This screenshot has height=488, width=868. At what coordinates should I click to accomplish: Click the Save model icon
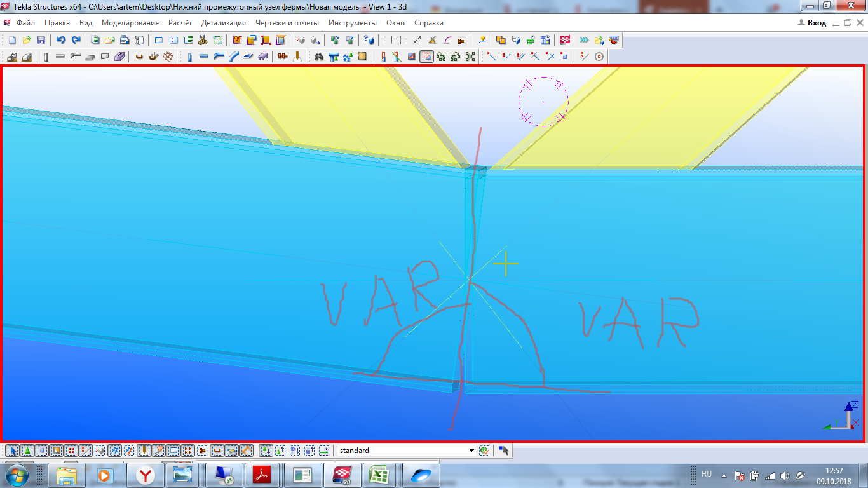click(41, 40)
